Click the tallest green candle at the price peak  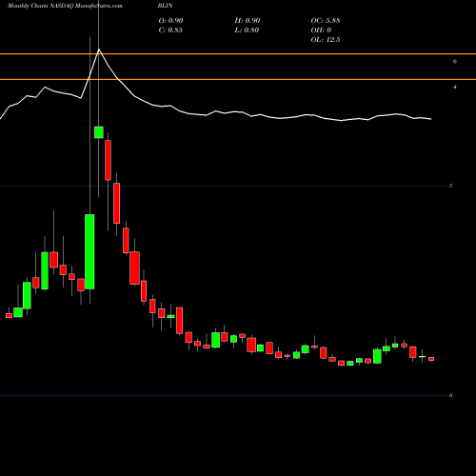pos(89,251)
